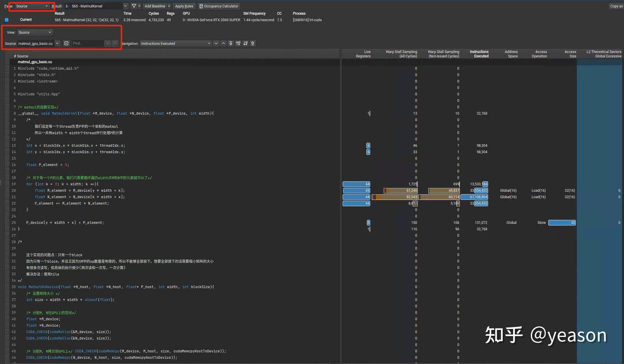Click the Copy as button

coord(616,6)
